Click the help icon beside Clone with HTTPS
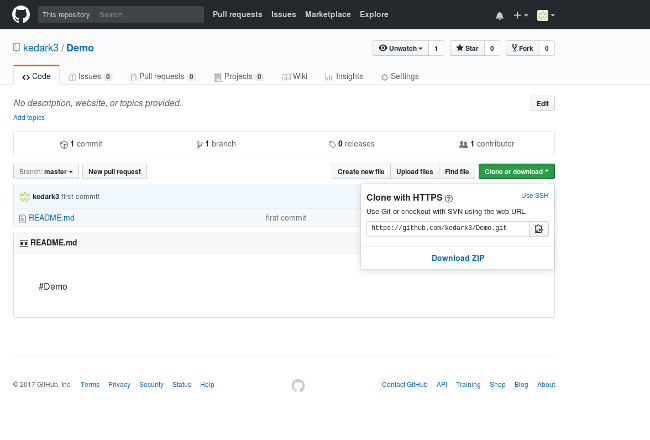 (449, 198)
